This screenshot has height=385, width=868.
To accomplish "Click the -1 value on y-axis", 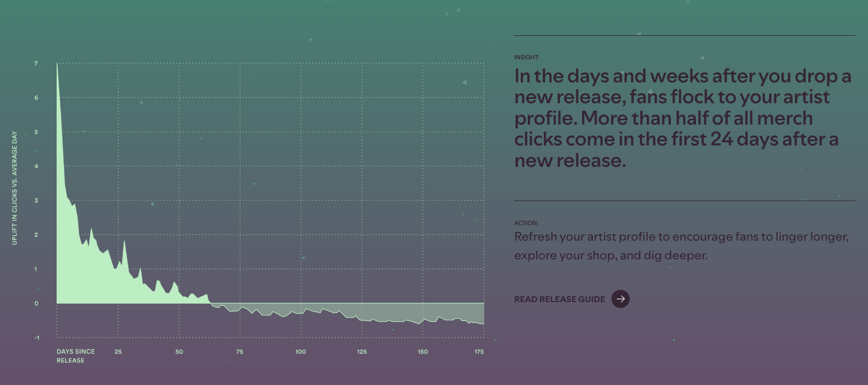I will pos(36,338).
